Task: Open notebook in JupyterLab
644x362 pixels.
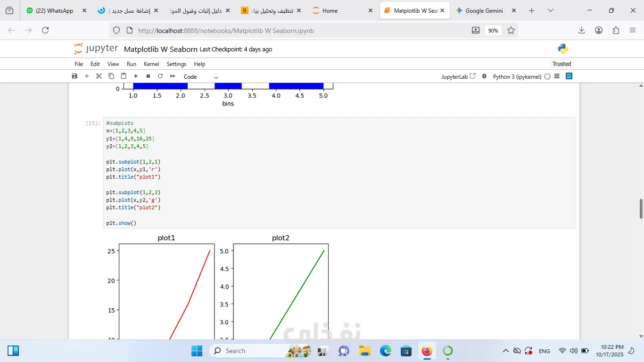Action: click(x=458, y=76)
